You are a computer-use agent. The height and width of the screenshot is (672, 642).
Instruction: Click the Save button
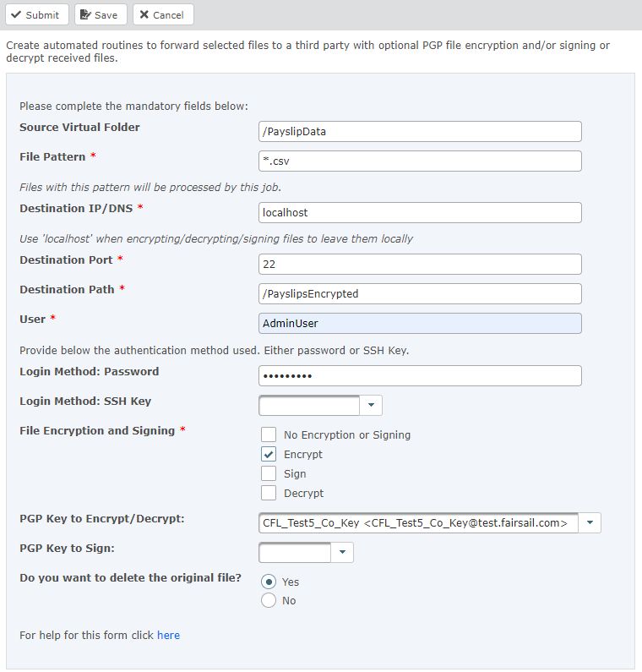pos(101,14)
